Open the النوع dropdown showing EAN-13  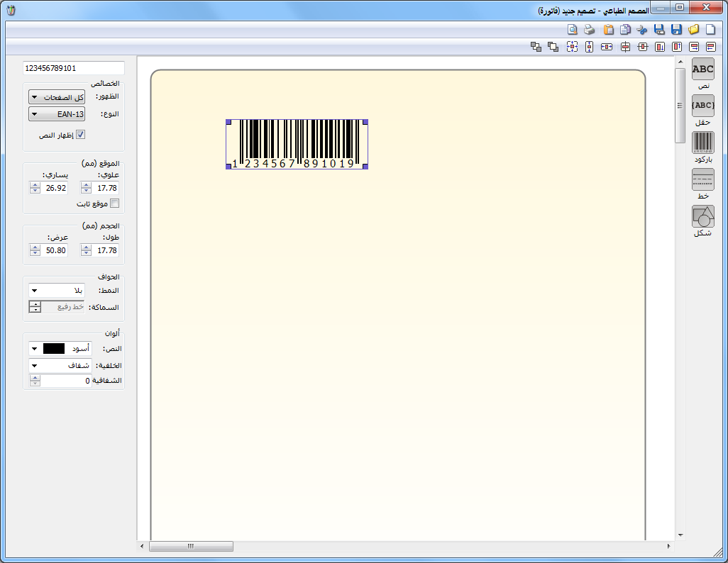57,113
